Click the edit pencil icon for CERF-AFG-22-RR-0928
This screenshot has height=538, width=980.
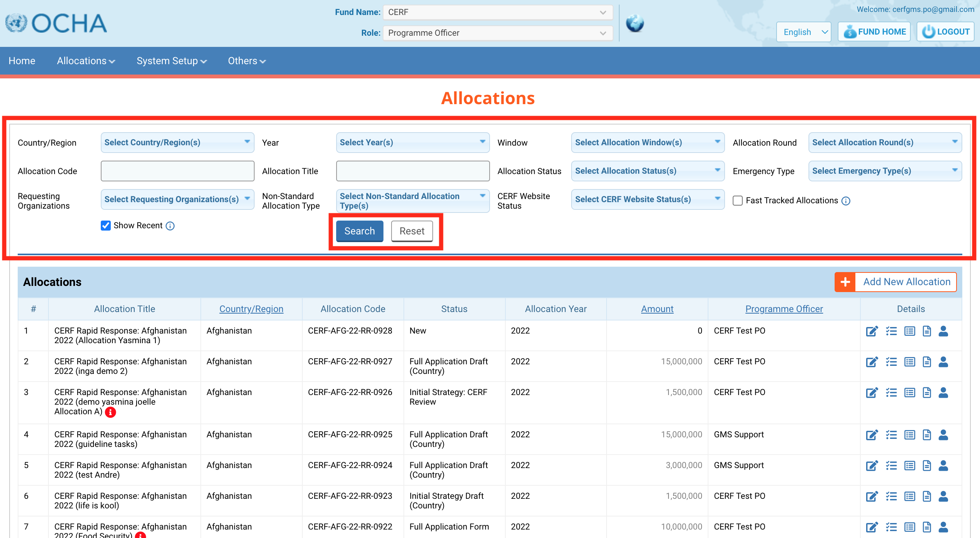[x=872, y=331]
